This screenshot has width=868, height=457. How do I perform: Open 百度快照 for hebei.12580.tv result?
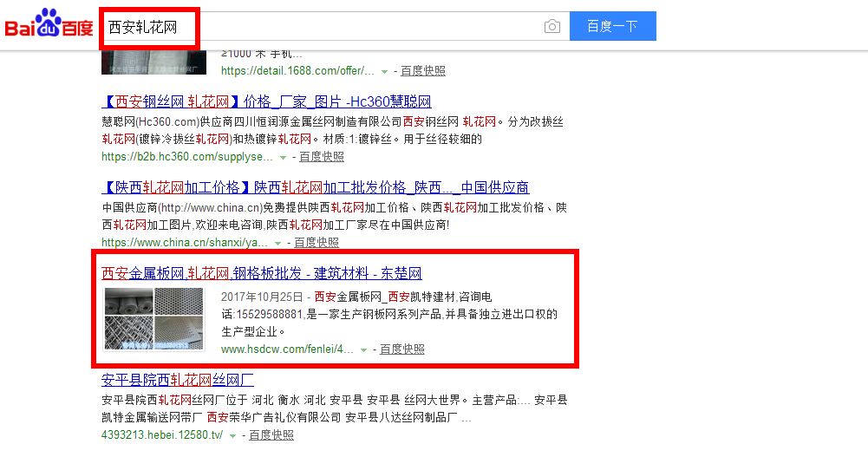point(271,435)
